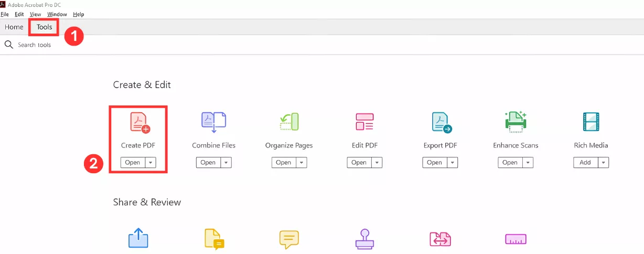Click the Share & Review section heading
This screenshot has width=644, height=254.
pos(147,202)
